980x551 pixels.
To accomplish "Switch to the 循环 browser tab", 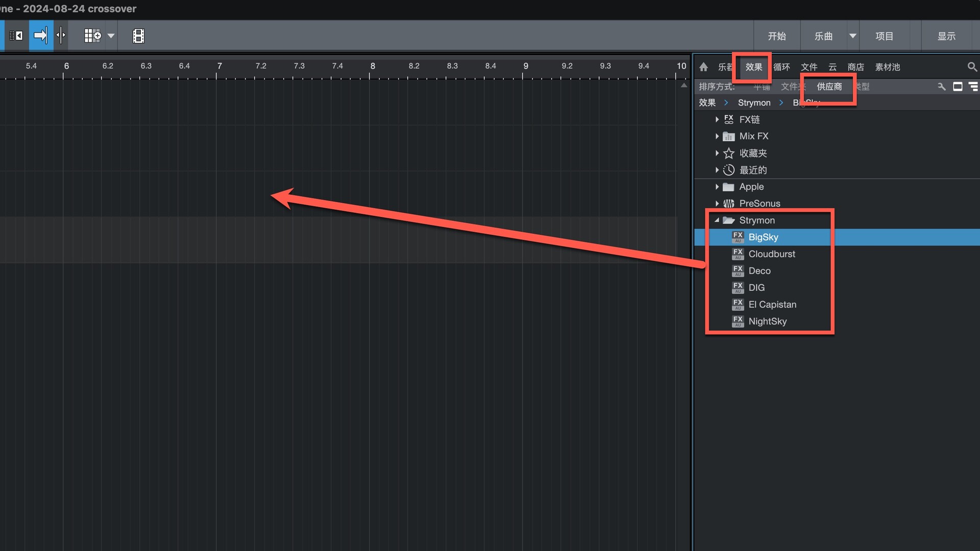I will [x=781, y=67].
